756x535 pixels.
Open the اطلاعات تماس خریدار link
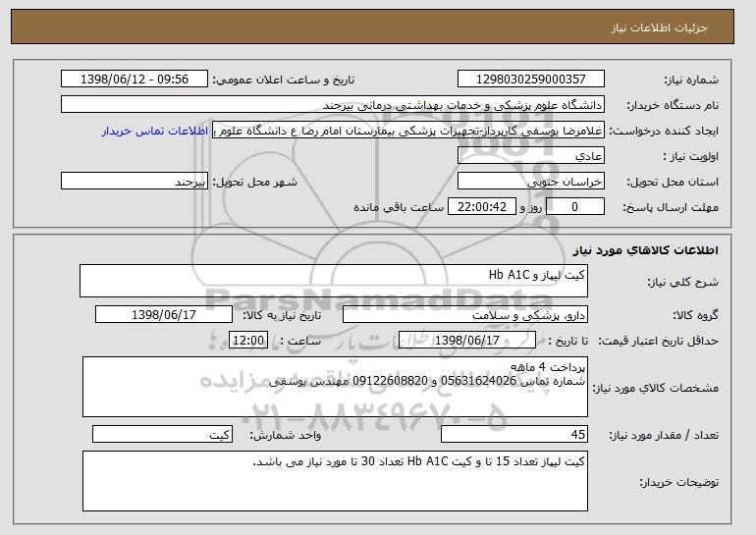[155, 132]
